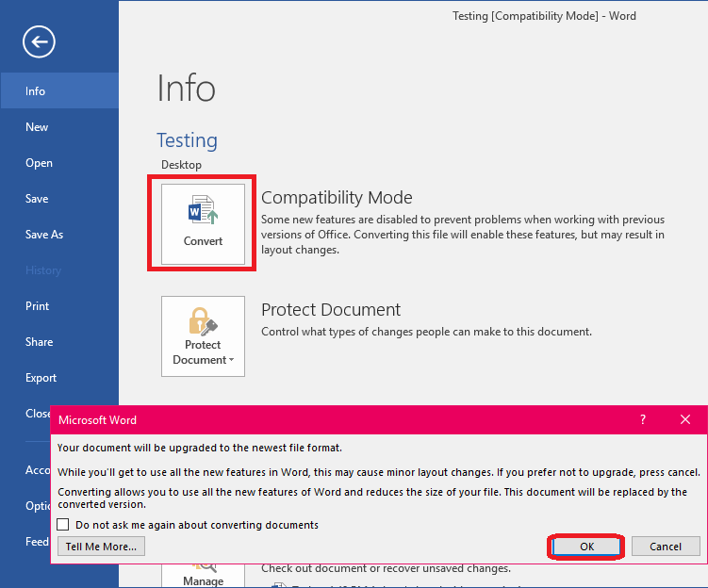This screenshot has width=708, height=588.
Task: Click the Convert document button
Action: coord(203,223)
